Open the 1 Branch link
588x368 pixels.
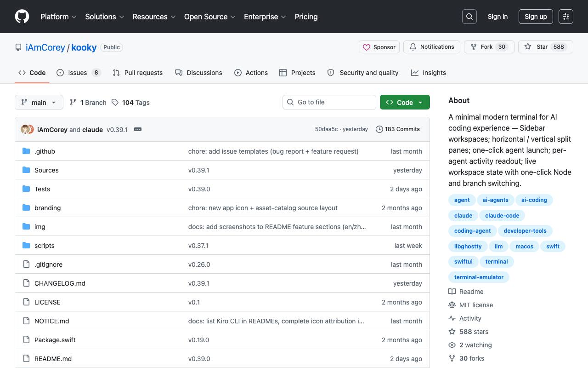88,102
